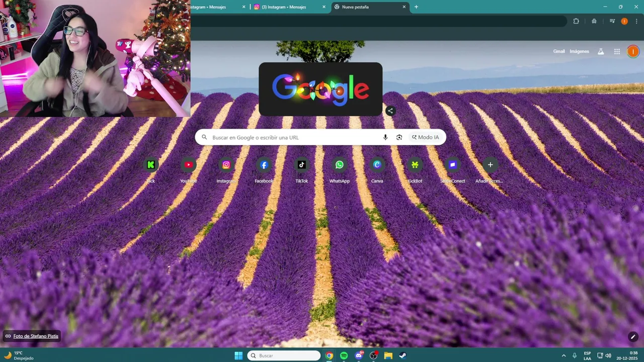Open Chrome from the taskbar
644x362 pixels.
329,355
